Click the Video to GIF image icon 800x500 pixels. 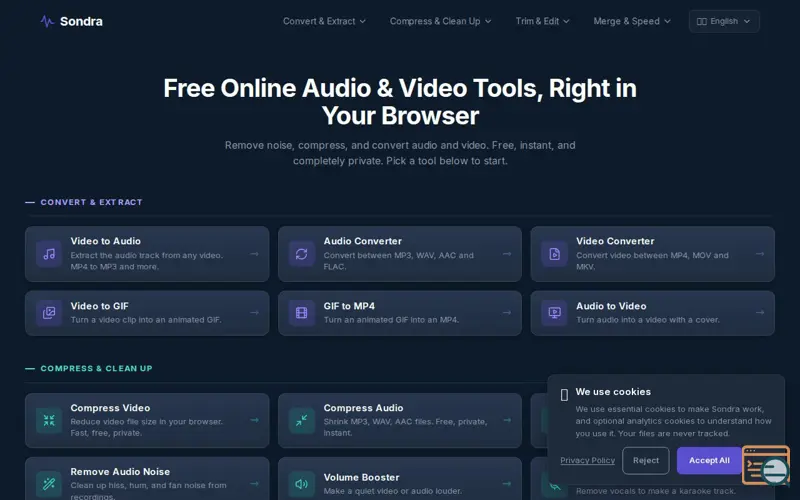tap(49, 313)
